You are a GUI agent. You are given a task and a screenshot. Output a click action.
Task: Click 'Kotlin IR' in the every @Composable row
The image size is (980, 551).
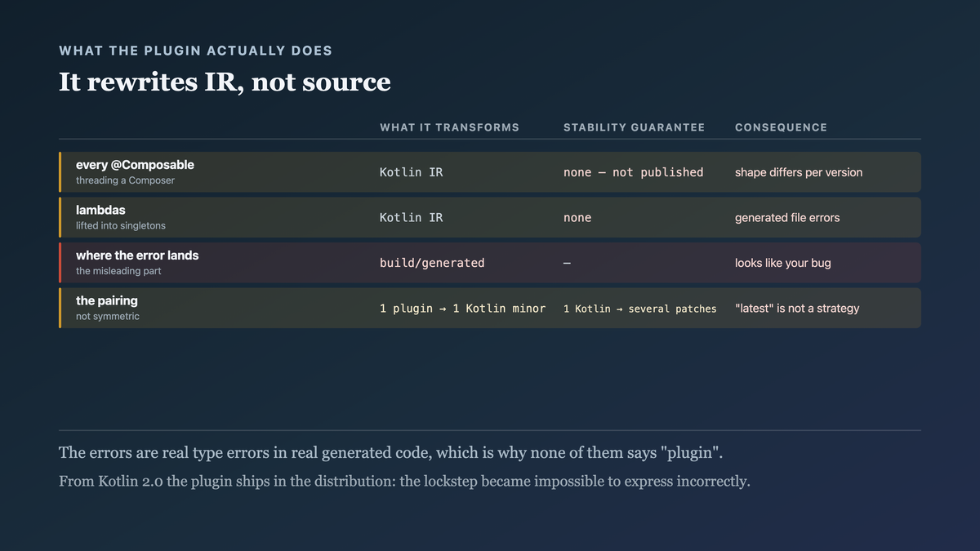412,172
